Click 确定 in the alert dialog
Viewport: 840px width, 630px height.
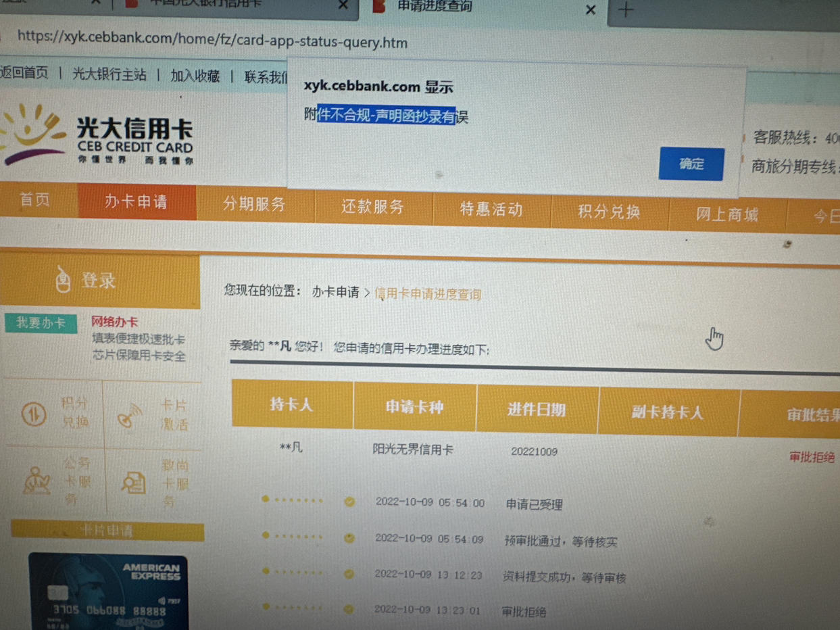coord(691,164)
